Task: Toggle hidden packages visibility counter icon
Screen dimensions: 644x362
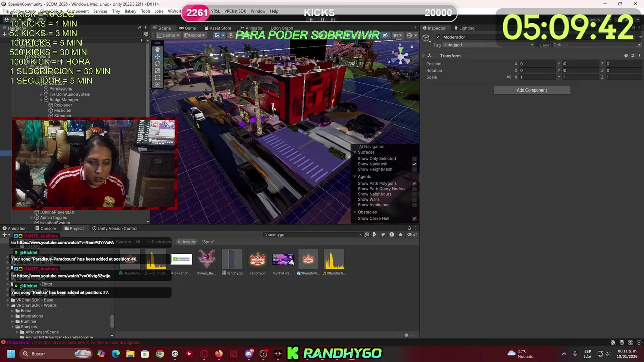Action: (412, 235)
